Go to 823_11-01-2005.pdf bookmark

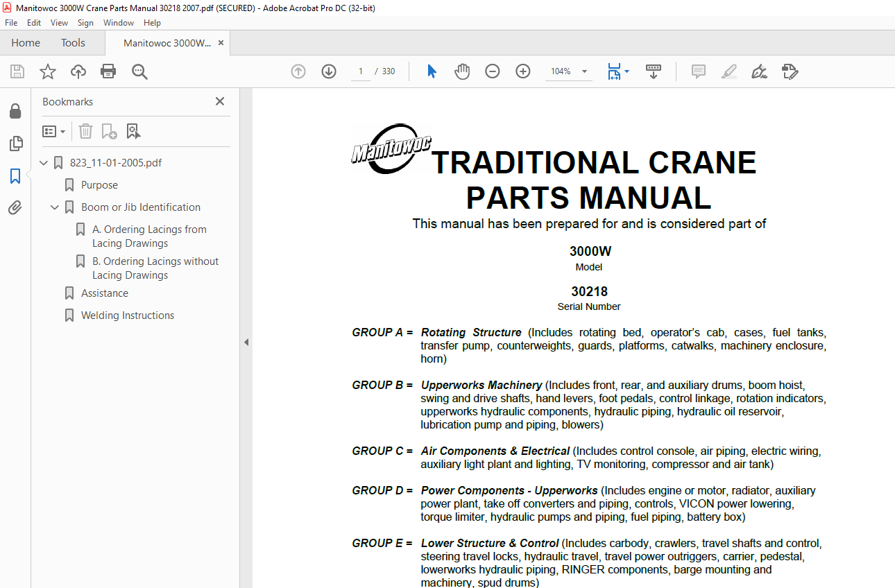(116, 163)
